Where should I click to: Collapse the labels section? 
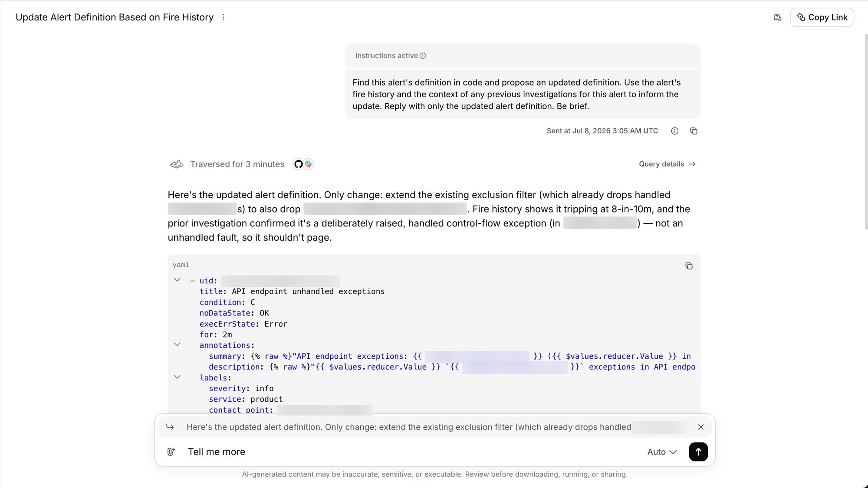[x=177, y=377]
